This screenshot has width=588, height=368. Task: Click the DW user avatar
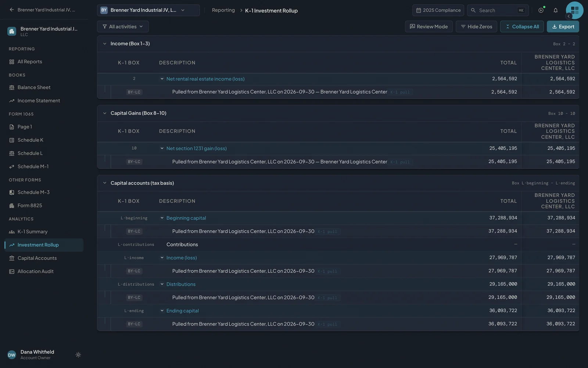point(12,355)
